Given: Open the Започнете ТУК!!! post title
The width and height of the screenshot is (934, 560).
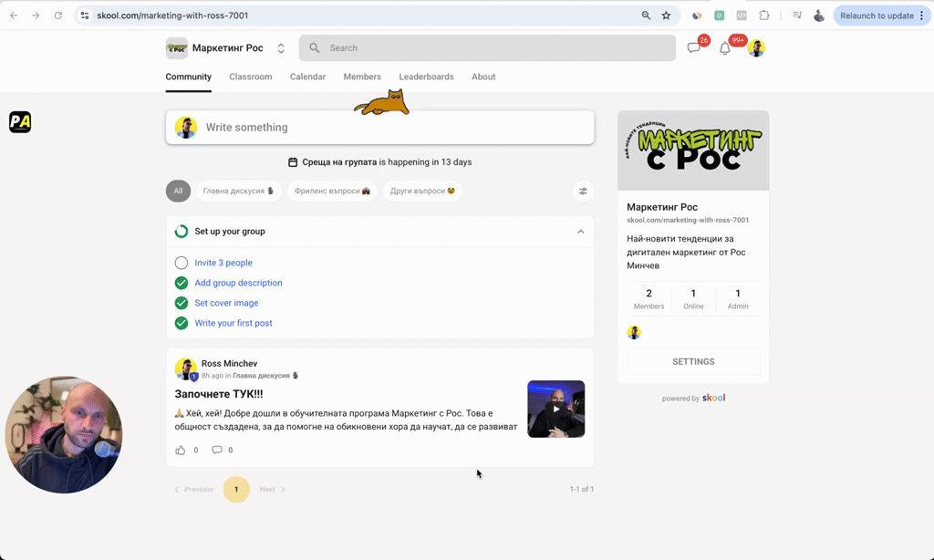Looking at the screenshot, I should coord(219,394).
